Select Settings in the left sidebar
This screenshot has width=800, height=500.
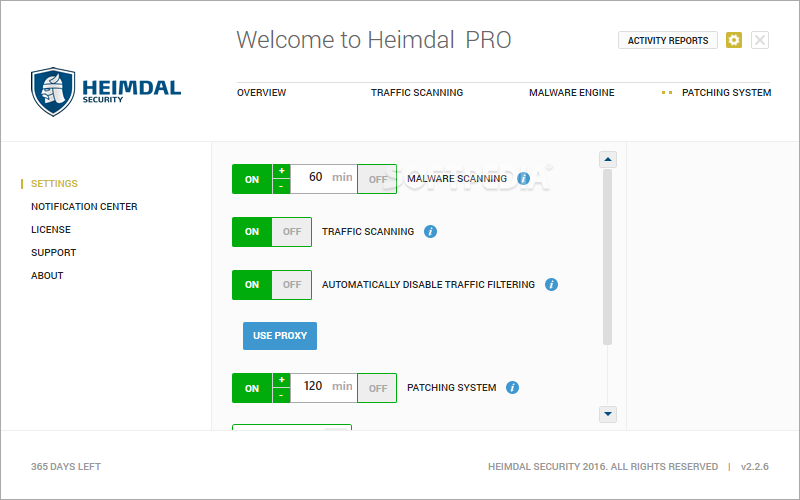coord(54,184)
